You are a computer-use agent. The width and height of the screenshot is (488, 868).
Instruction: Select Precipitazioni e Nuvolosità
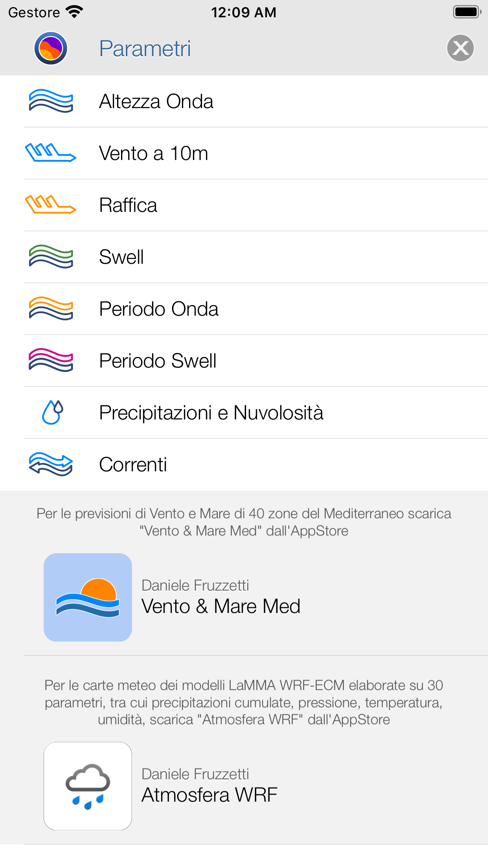211,413
